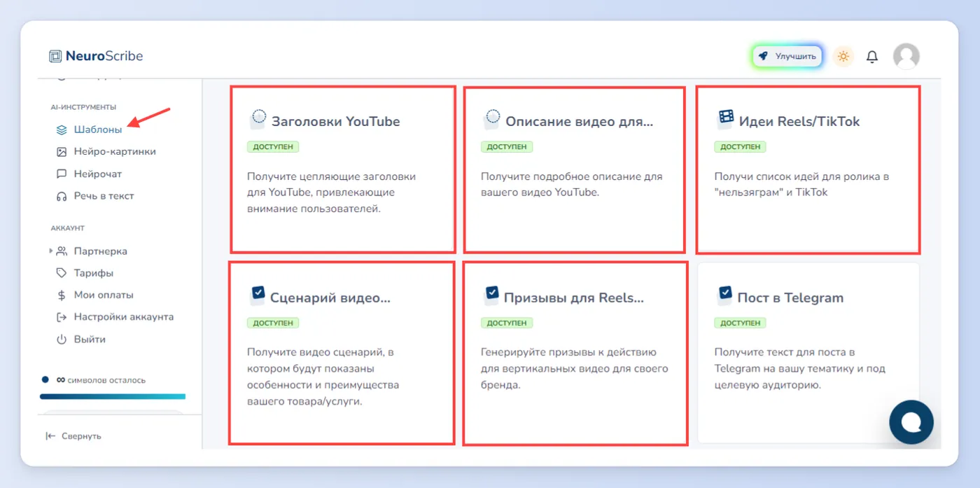
Task: Collapse the sidebar with Свернуть
Action: 73,436
